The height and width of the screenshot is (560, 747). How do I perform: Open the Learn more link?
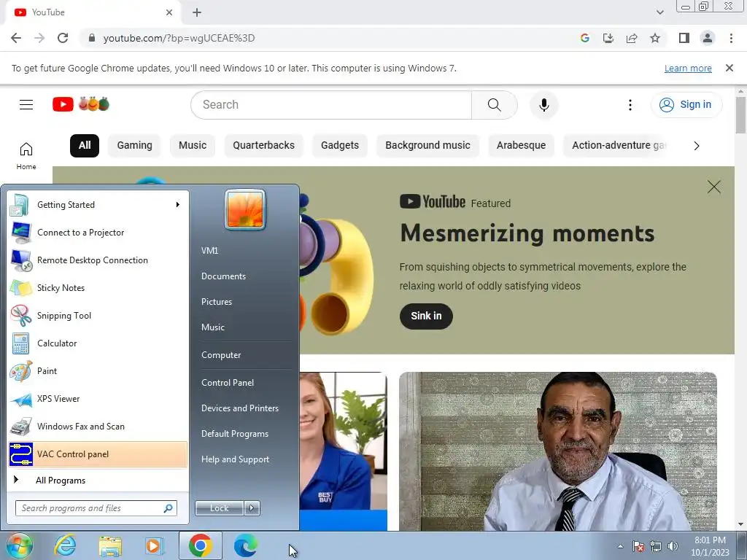pos(688,68)
